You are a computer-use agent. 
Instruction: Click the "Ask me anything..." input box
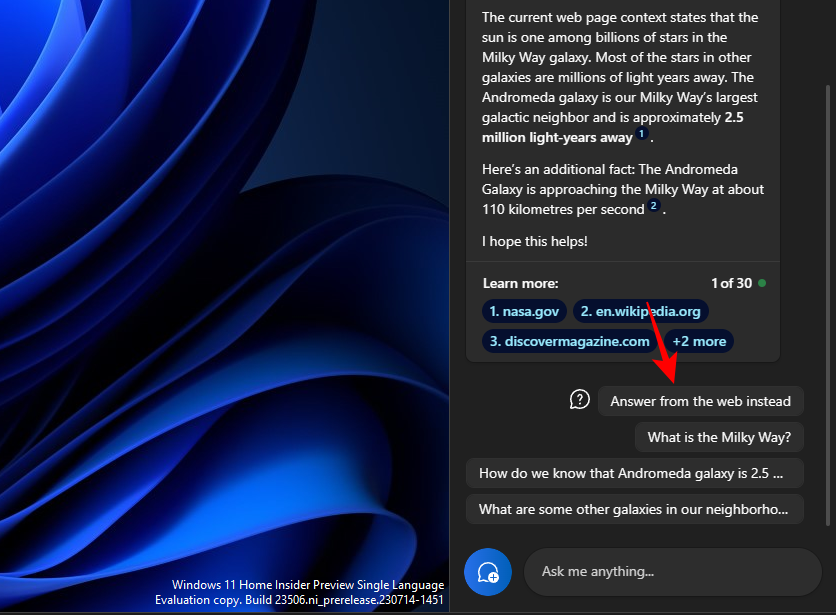pyautogui.click(x=672, y=571)
